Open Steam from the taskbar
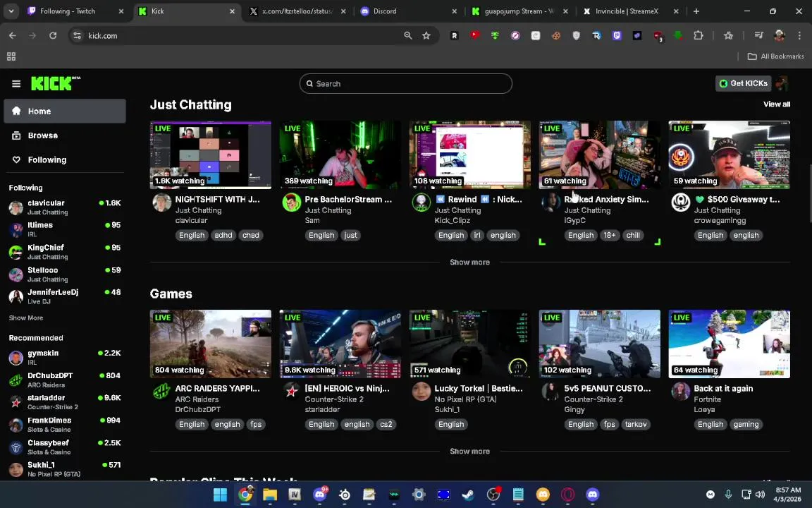The image size is (812, 508). click(x=468, y=495)
